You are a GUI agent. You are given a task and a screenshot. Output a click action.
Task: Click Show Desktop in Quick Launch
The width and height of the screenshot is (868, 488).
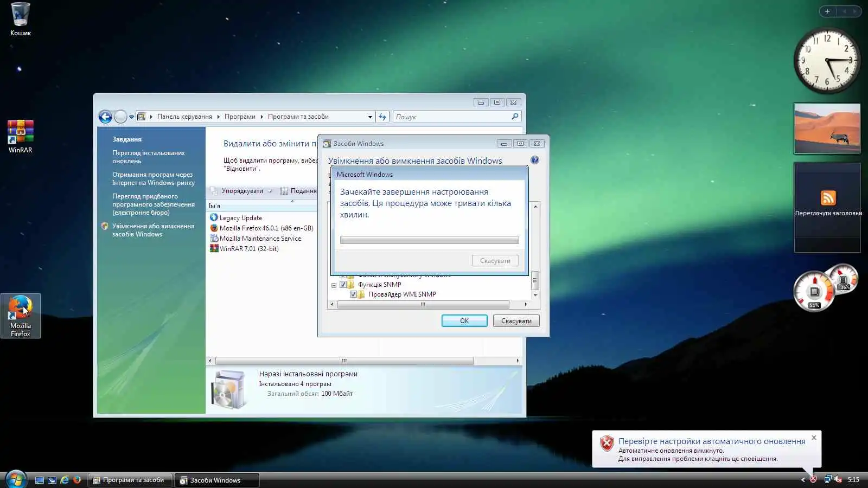pyautogui.click(x=39, y=480)
